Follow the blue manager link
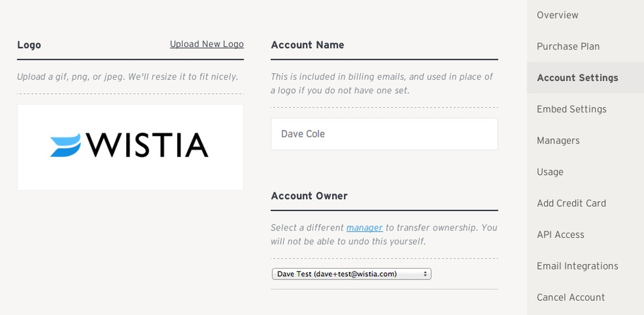The height and width of the screenshot is (315, 644). (364, 228)
